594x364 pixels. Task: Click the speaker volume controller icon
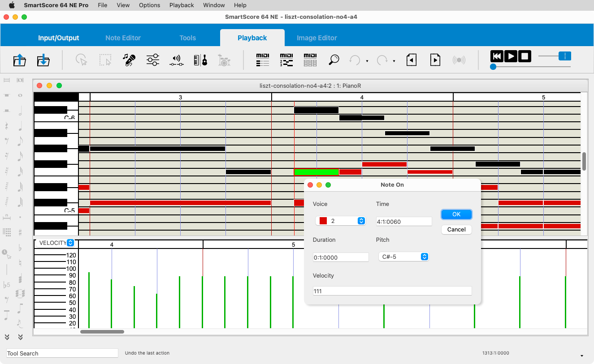tap(177, 60)
